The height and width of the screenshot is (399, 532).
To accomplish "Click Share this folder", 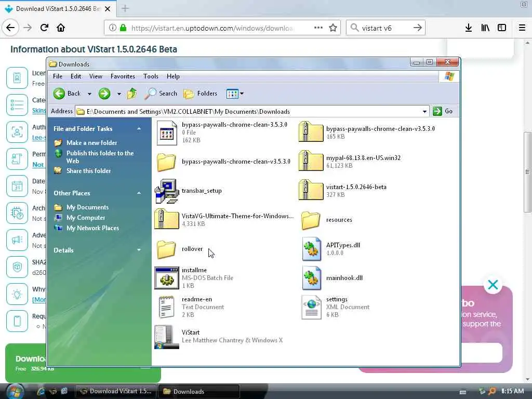I will pyautogui.click(x=88, y=170).
